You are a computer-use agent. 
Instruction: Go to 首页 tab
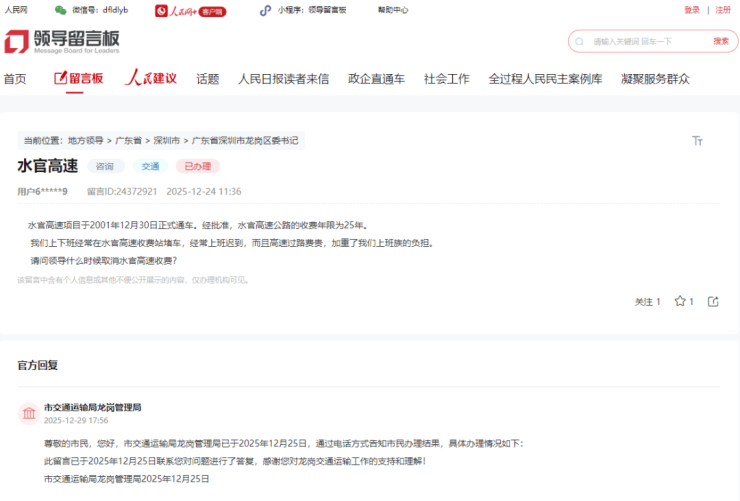coord(15,79)
